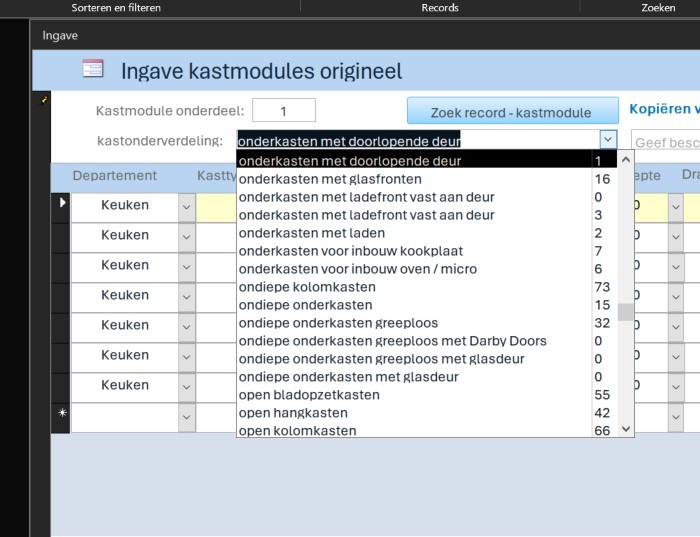Click Keuken in the seventh record row

click(125, 385)
